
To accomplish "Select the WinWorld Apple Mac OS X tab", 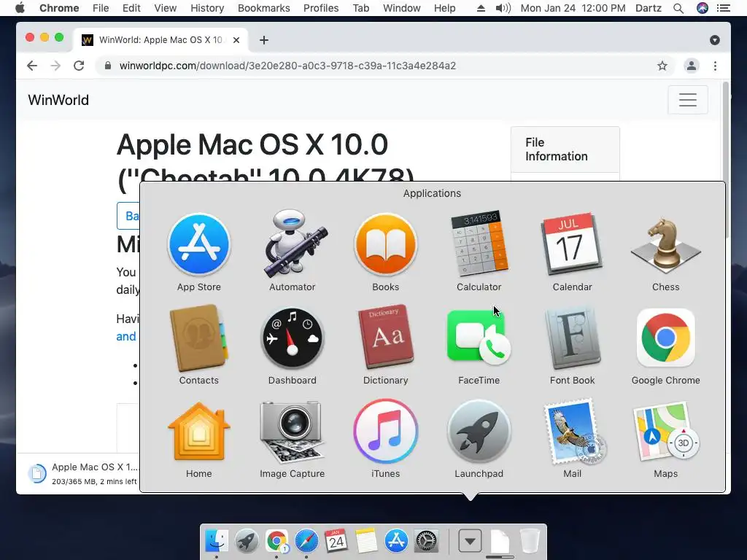I will 160,40.
